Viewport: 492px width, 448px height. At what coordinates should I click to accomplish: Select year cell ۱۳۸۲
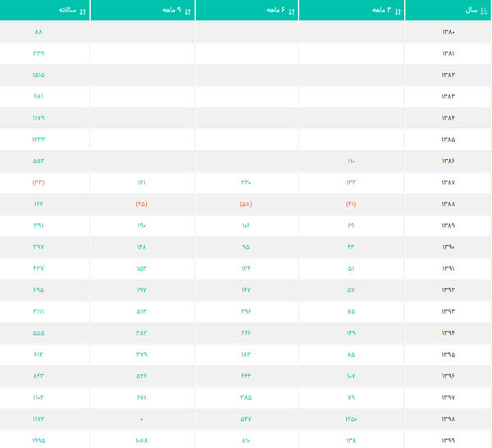click(x=448, y=75)
